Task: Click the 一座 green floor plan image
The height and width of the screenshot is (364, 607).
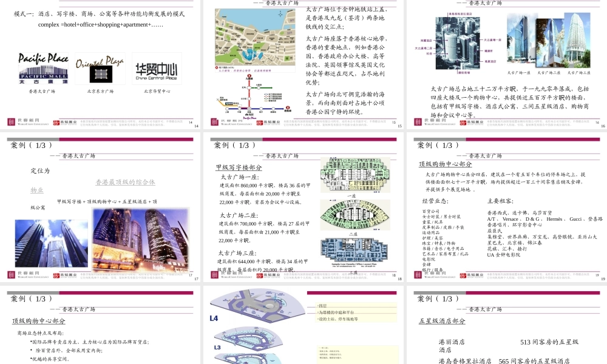Action: [x=355, y=175]
